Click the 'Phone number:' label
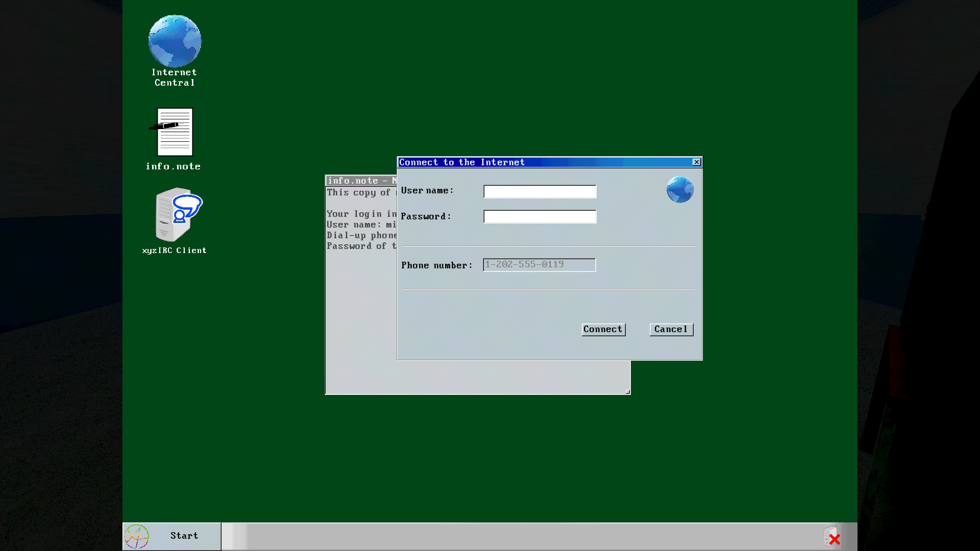 click(436, 265)
